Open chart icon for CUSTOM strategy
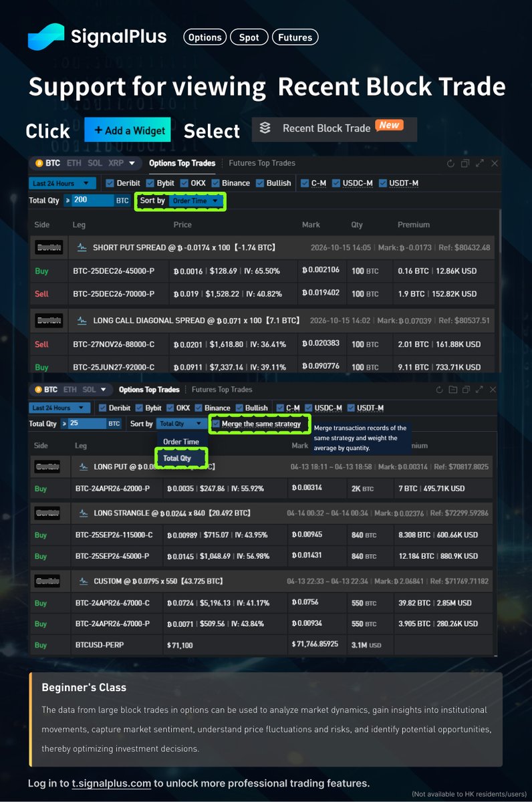The height and width of the screenshot is (802, 532). 84,581
